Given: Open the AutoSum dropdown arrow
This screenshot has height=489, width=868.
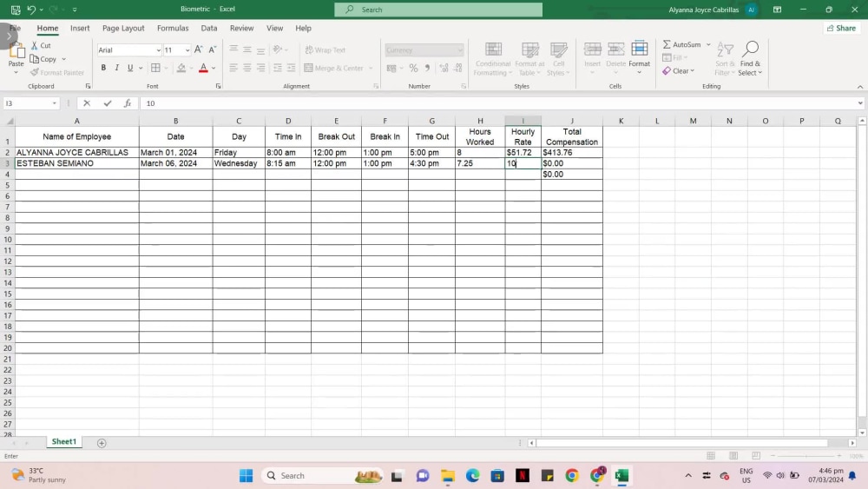Looking at the screenshot, I should (708, 44).
